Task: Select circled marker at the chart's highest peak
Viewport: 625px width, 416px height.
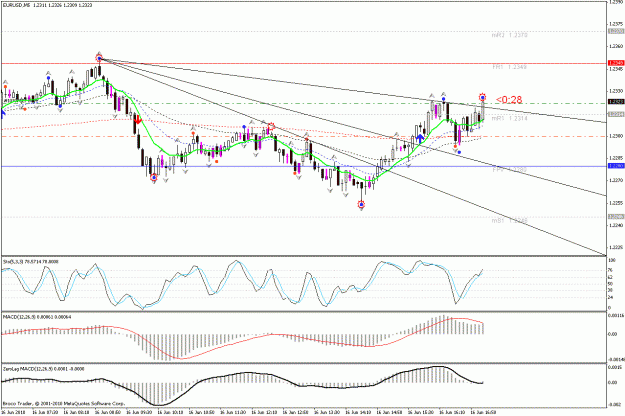Action: (x=99, y=59)
